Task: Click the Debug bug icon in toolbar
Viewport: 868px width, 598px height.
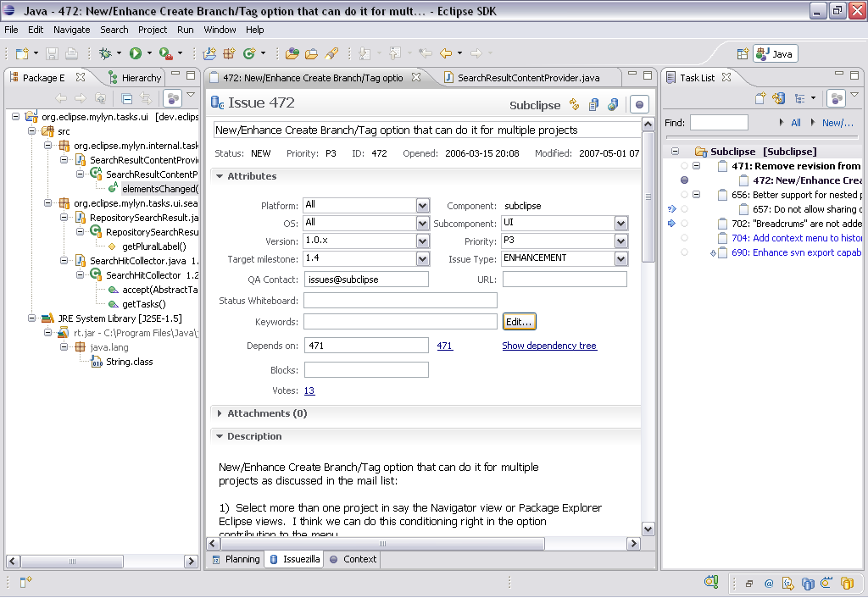Action: [105, 53]
